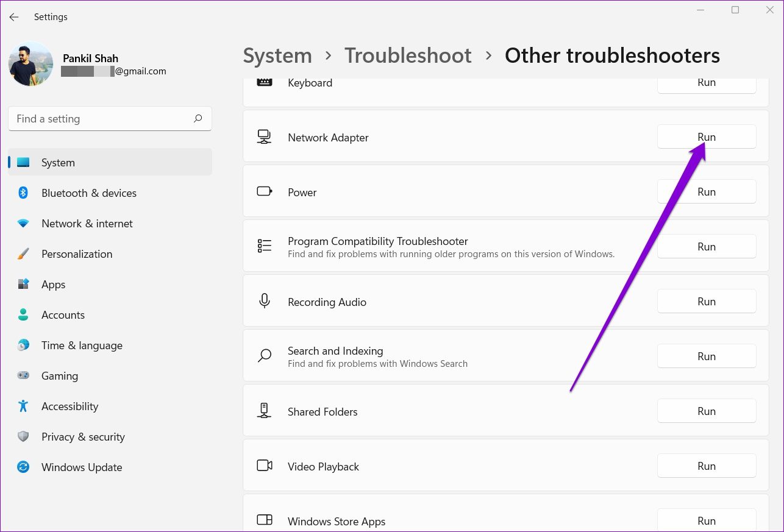The height and width of the screenshot is (532, 784).
Task: Click the Shared Folders icon
Action: coord(264,411)
